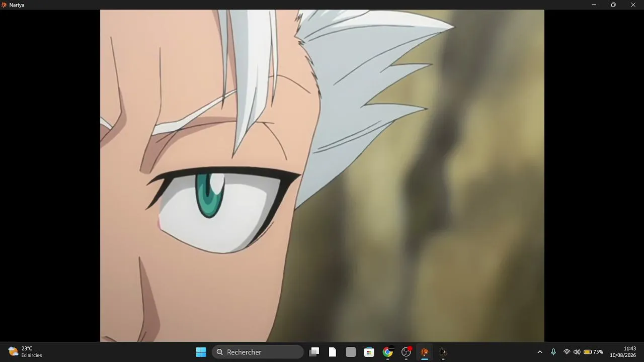The width and height of the screenshot is (644, 362).
Task: Switch to Google Chrome in the taskbar
Action: [x=387, y=352]
